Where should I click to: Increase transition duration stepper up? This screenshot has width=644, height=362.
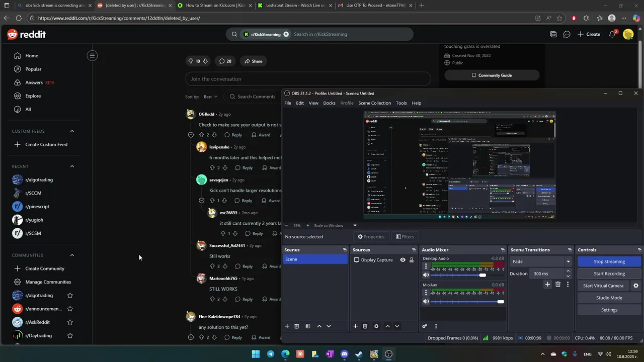568,271
